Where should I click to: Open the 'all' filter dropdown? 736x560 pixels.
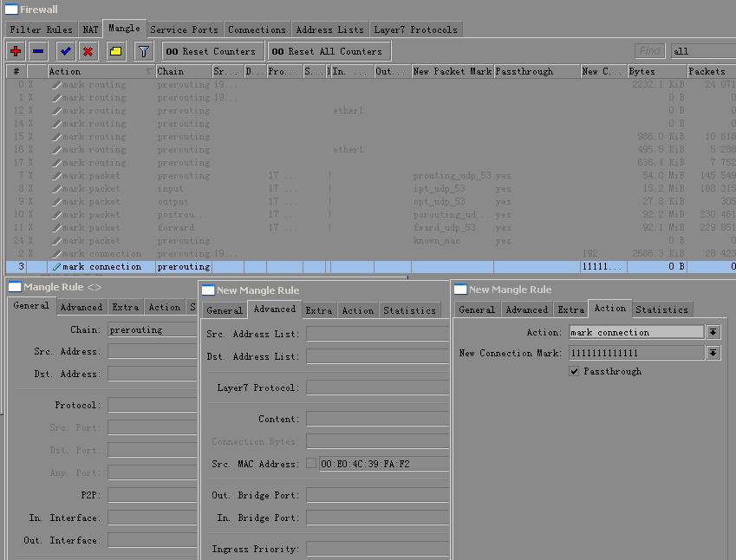703,51
